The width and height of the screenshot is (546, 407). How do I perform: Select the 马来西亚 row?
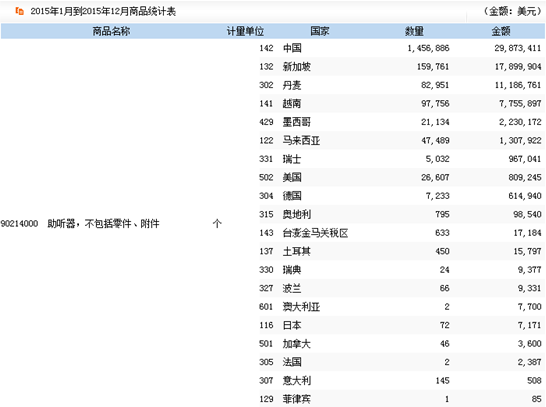tap(401, 140)
